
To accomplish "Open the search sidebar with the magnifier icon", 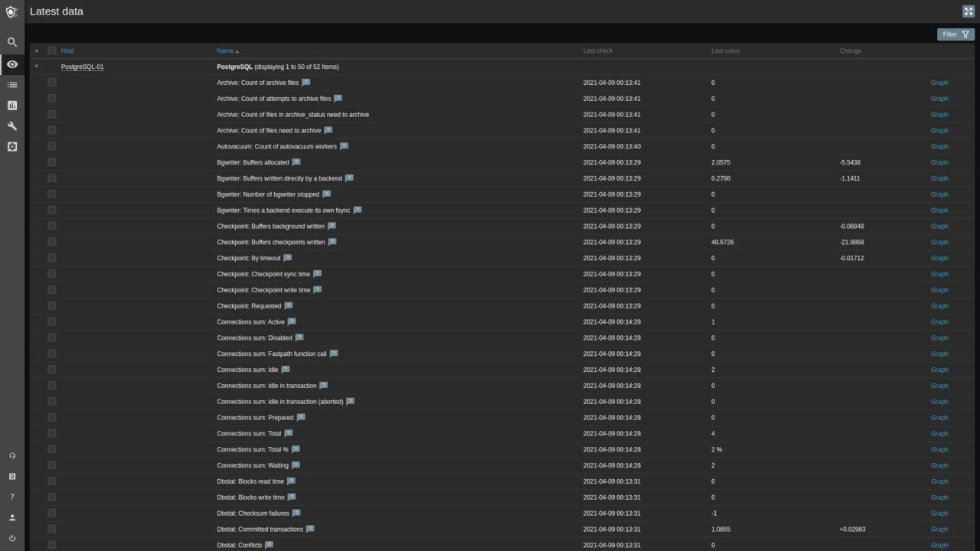I will (11, 42).
